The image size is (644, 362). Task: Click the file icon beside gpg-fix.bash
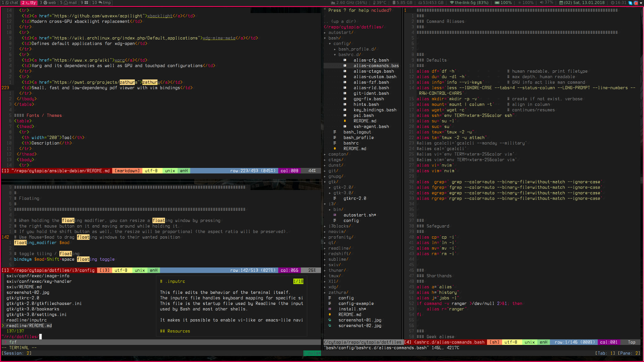[345, 99]
